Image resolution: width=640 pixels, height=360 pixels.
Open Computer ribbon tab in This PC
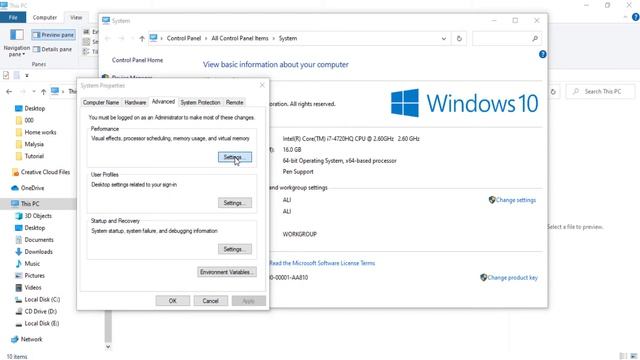45,18
